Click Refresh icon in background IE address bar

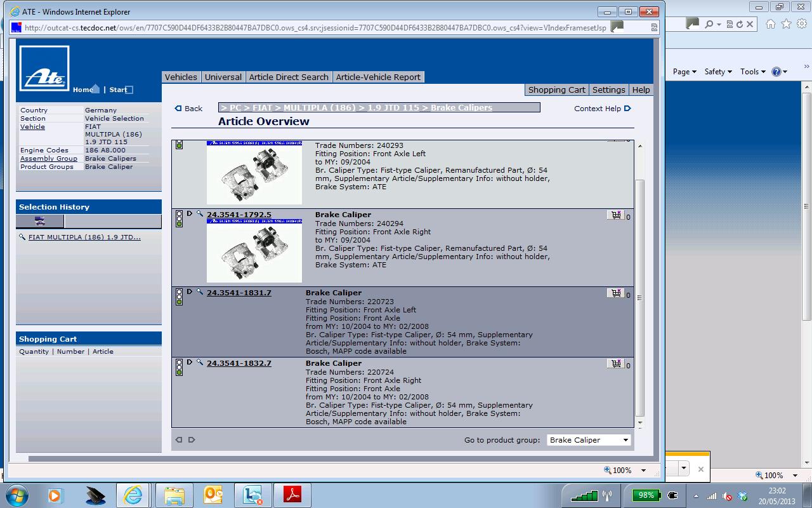pyautogui.click(x=739, y=24)
